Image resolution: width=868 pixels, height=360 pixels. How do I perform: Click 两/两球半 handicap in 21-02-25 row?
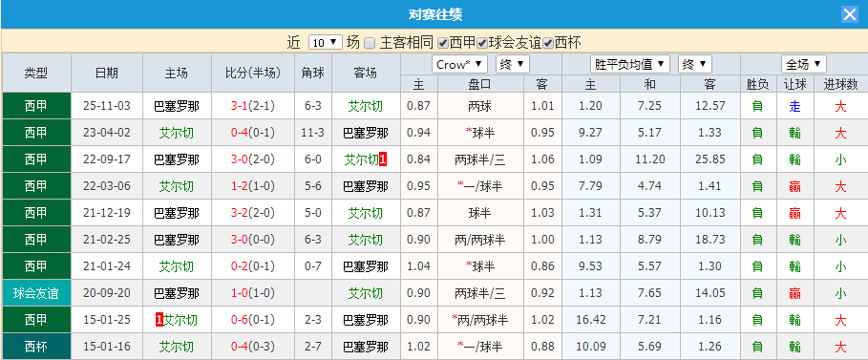480,240
